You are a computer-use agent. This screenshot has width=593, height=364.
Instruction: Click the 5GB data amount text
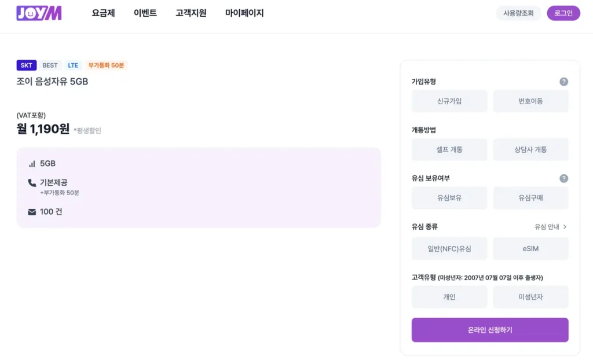[x=47, y=164]
